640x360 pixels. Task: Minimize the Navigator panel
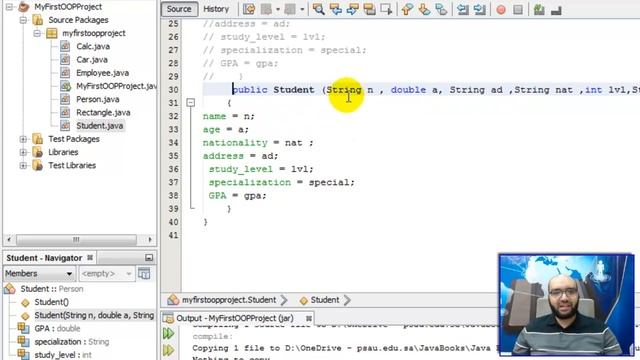[x=149, y=258]
